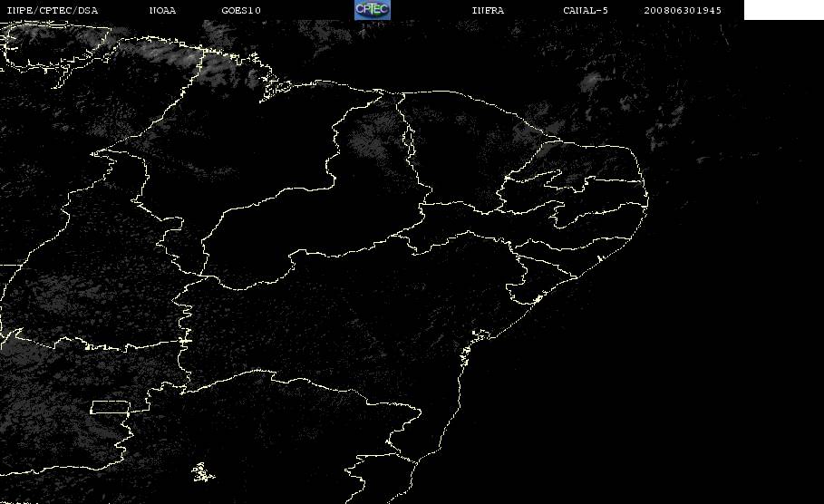Image resolution: width=824 pixels, height=504 pixels.
Task: Click the bright cloud patch over the ocean
Action: (592, 82)
